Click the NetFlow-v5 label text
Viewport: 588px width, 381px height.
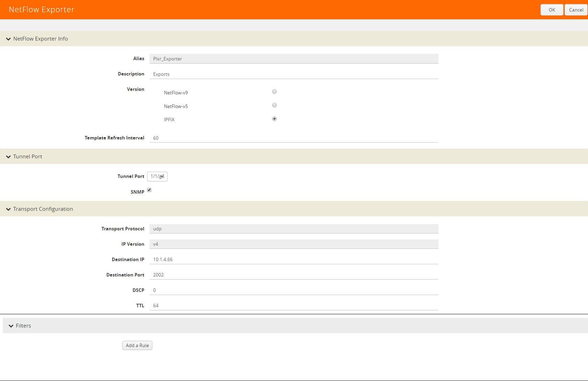coord(176,106)
